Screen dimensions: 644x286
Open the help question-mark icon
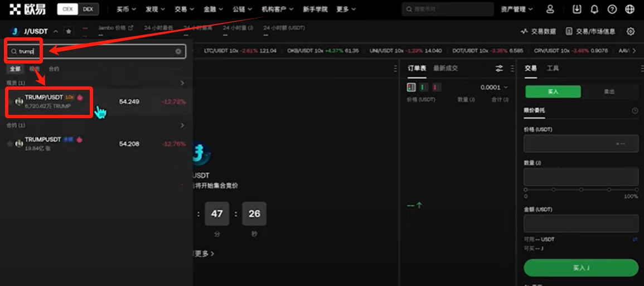click(612, 9)
